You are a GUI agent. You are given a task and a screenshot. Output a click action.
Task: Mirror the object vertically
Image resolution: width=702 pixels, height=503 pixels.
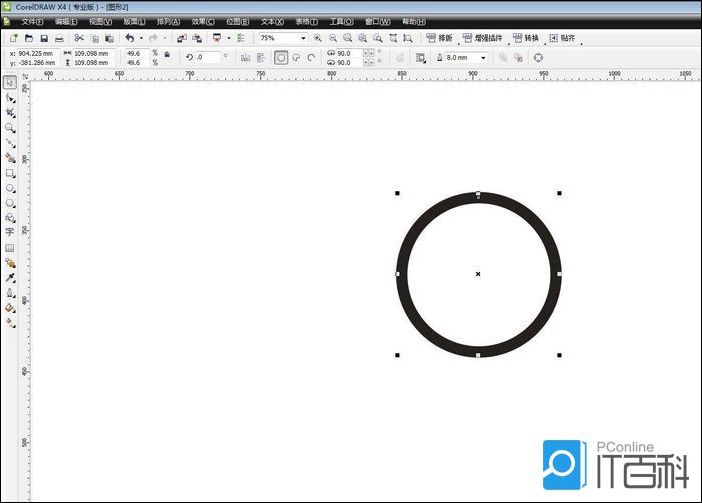pyautogui.click(x=261, y=58)
